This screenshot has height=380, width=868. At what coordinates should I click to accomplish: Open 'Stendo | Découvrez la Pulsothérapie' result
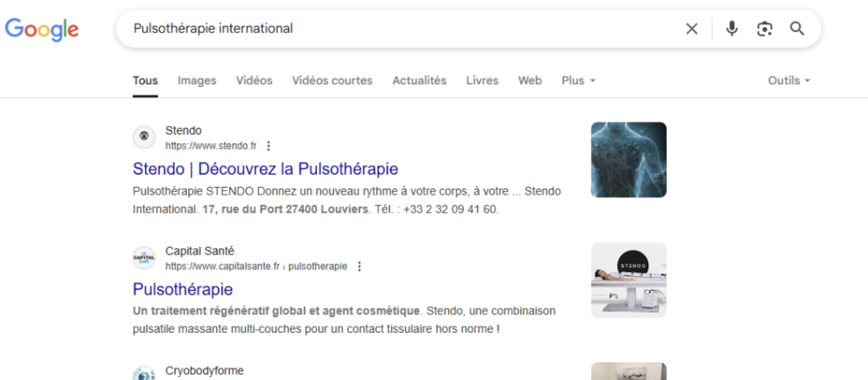tap(265, 169)
